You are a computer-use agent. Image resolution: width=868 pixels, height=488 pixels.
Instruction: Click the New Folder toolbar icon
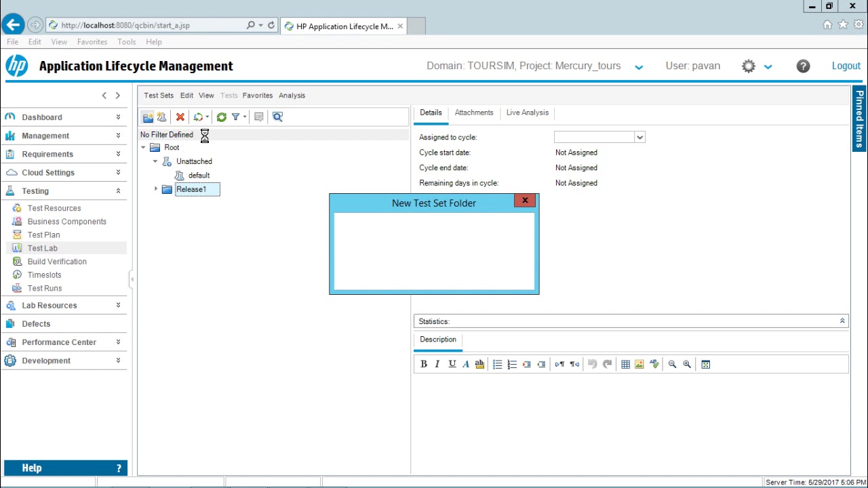pos(148,117)
